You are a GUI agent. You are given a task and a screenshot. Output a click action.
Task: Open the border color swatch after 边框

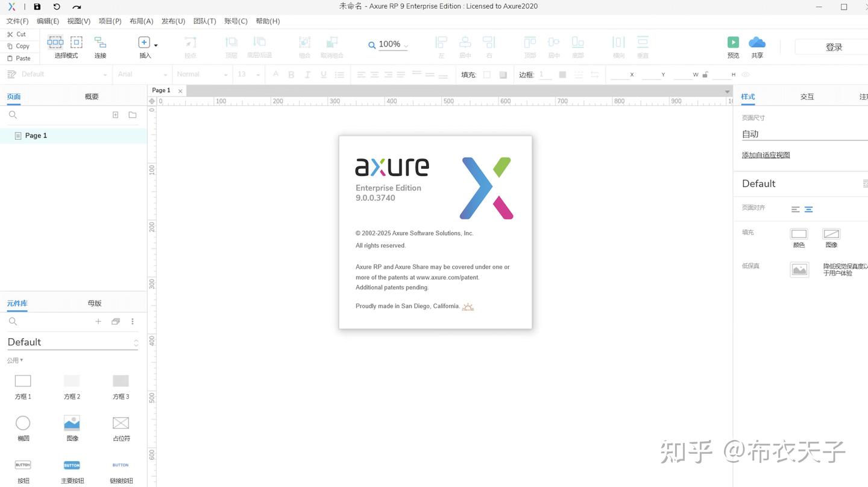pyautogui.click(x=562, y=75)
